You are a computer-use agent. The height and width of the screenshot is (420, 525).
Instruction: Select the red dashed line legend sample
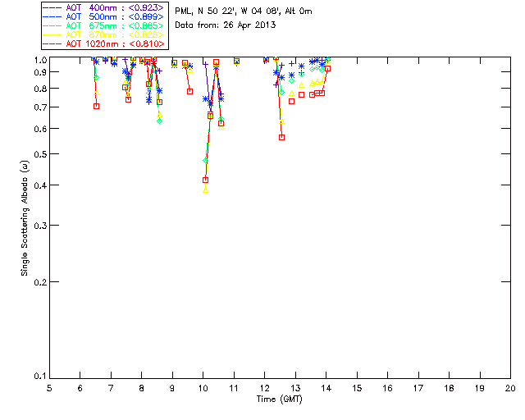[52, 43]
